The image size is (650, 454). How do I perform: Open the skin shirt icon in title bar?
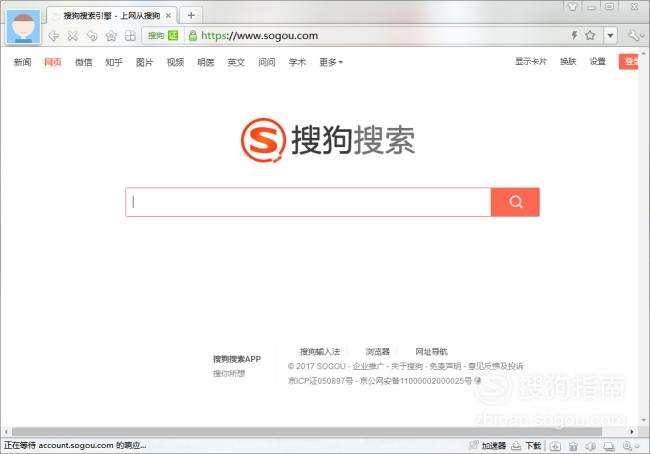tap(572, 7)
